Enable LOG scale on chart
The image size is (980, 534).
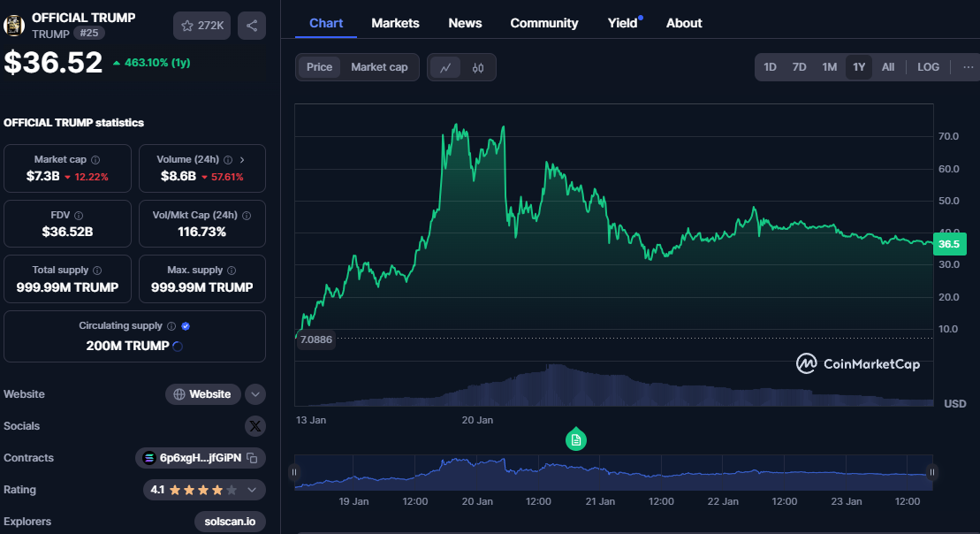(928, 67)
